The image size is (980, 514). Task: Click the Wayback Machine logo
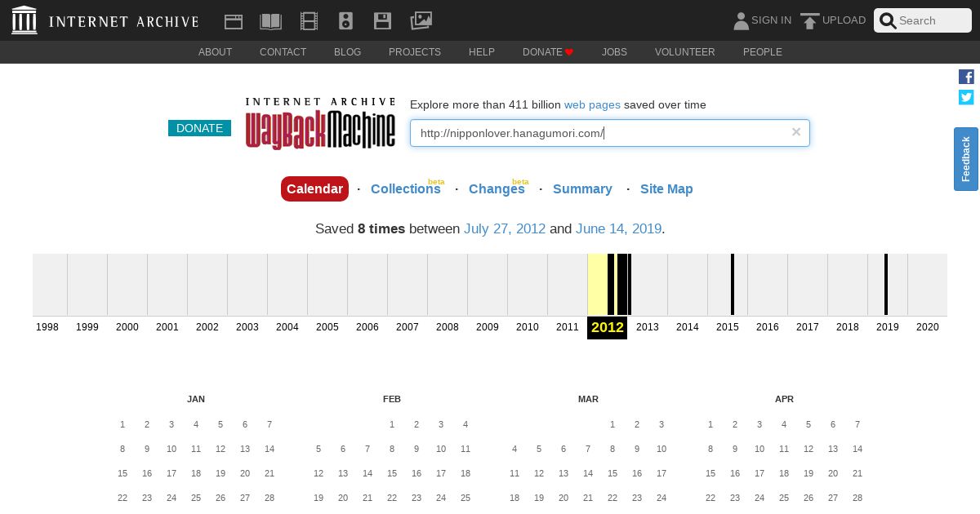[x=320, y=123]
